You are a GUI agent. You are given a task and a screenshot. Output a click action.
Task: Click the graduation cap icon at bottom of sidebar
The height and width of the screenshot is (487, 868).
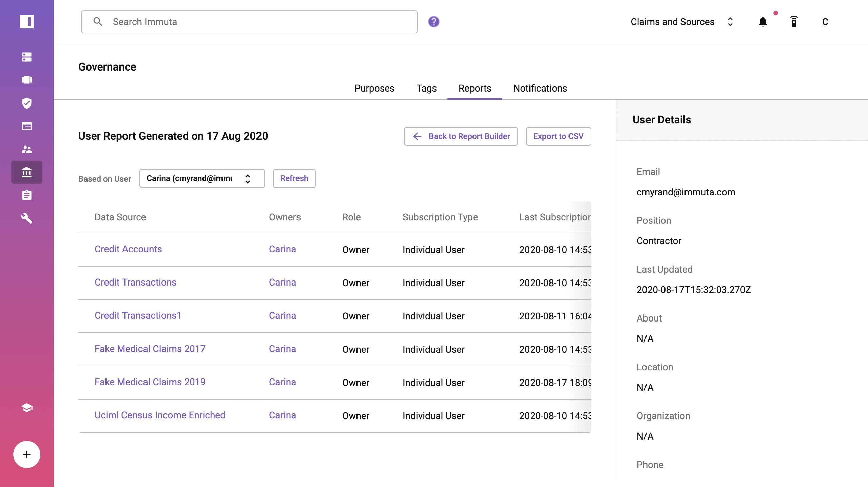27,408
